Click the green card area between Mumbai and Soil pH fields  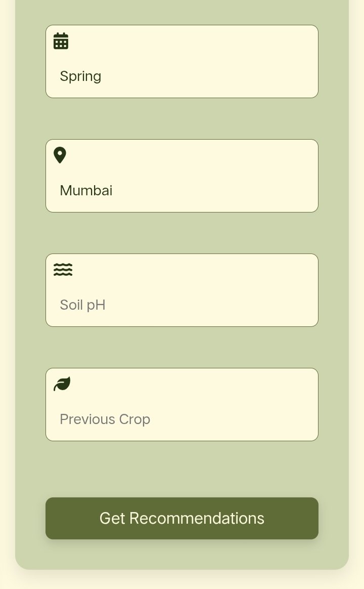coord(182,233)
